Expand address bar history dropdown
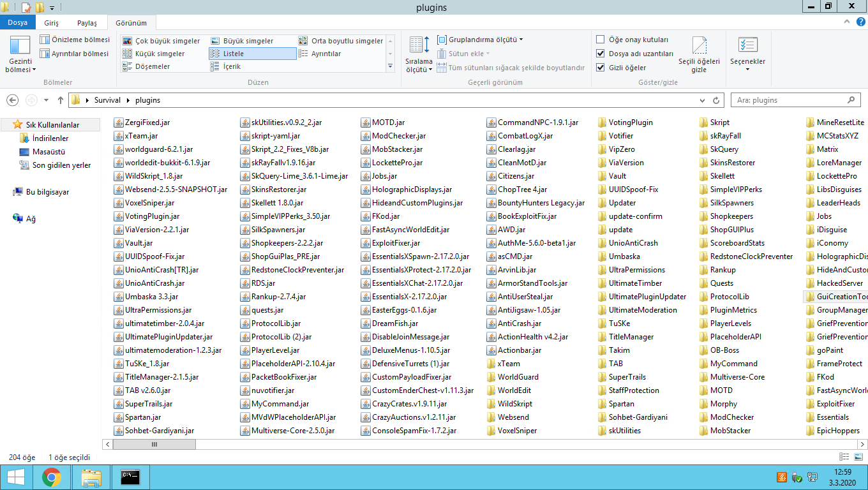Viewport: 868px width, 490px height. 703,100
